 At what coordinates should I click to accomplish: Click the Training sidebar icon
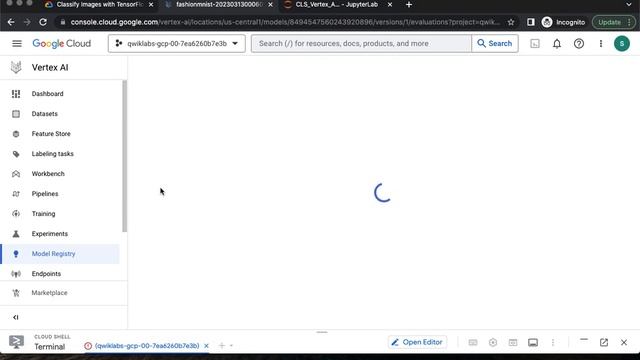pos(16,214)
